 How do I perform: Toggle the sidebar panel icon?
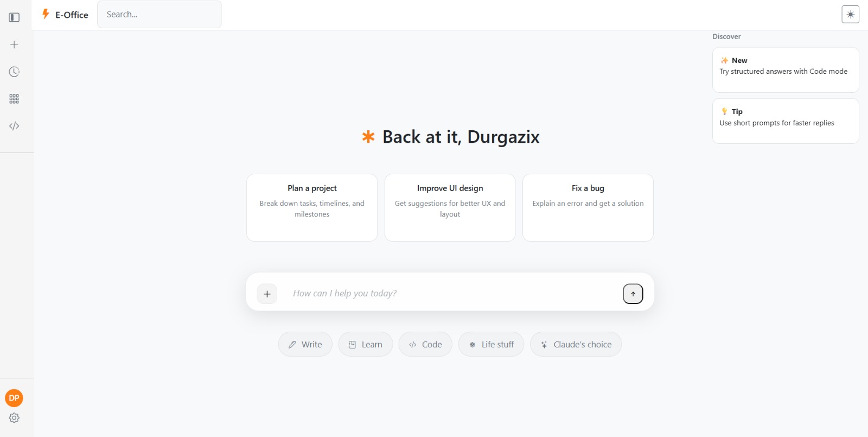coord(14,17)
